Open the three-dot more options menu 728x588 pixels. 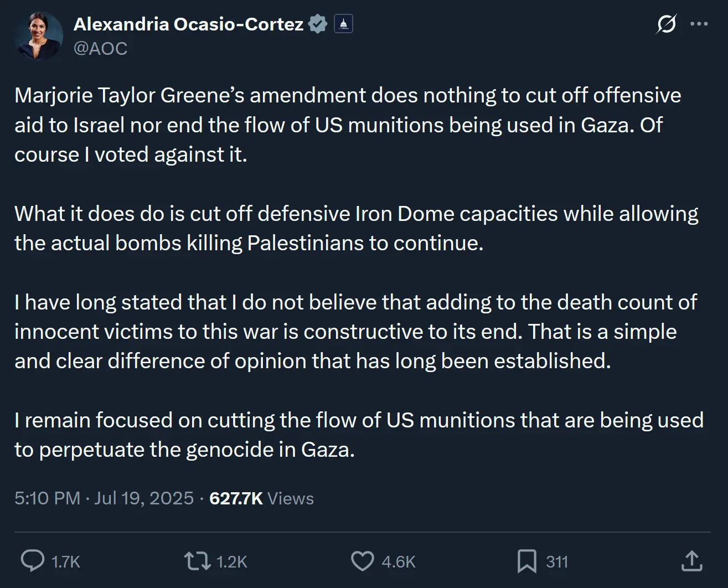click(699, 24)
